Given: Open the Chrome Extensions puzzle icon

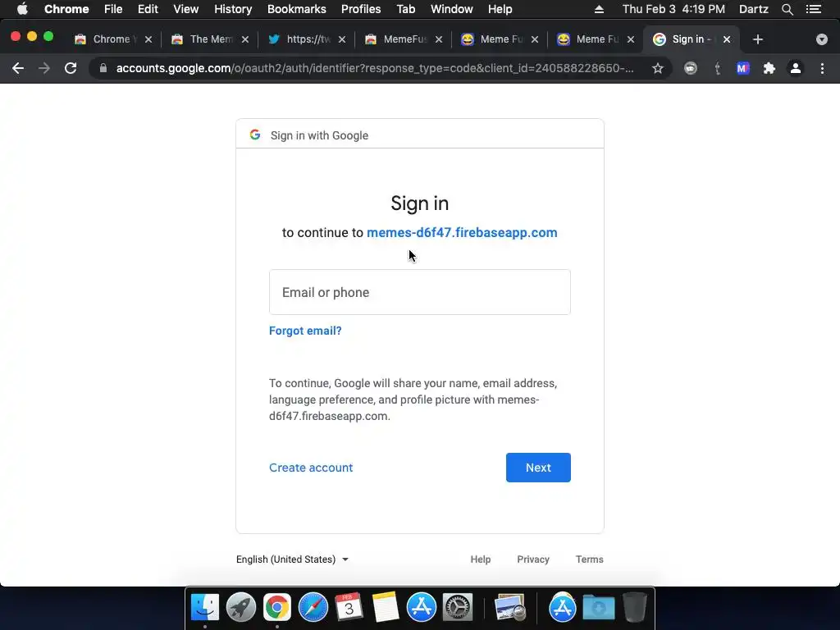Looking at the screenshot, I should [x=769, y=68].
